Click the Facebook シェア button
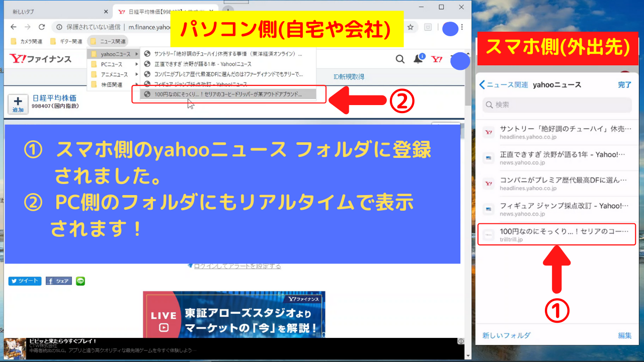 59,281
